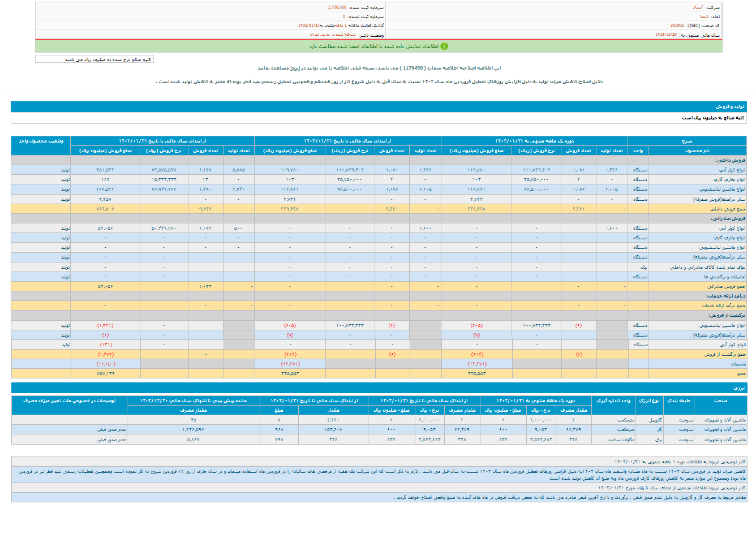
Task: Click the 'نوع انرژی' column header
Action: (648, 401)
